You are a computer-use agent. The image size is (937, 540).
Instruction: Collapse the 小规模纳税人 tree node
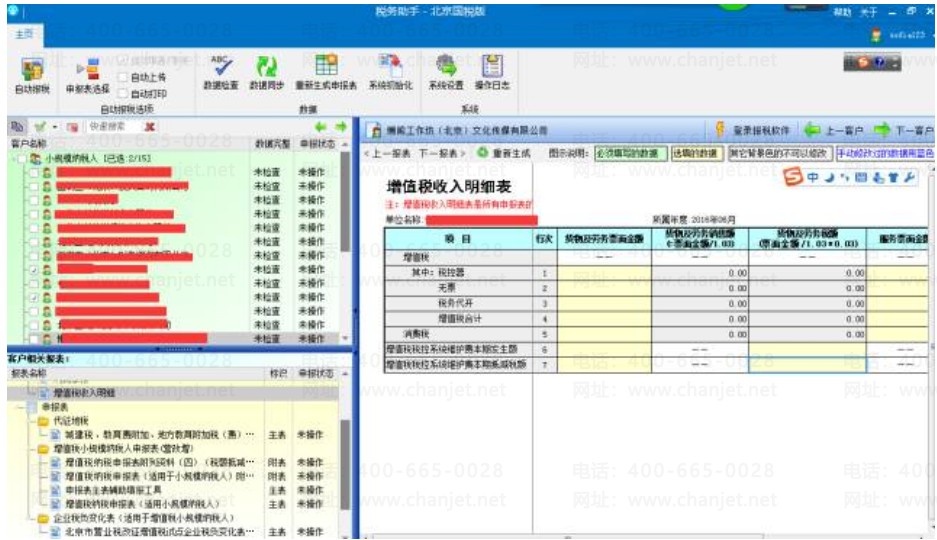coord(13,158)
